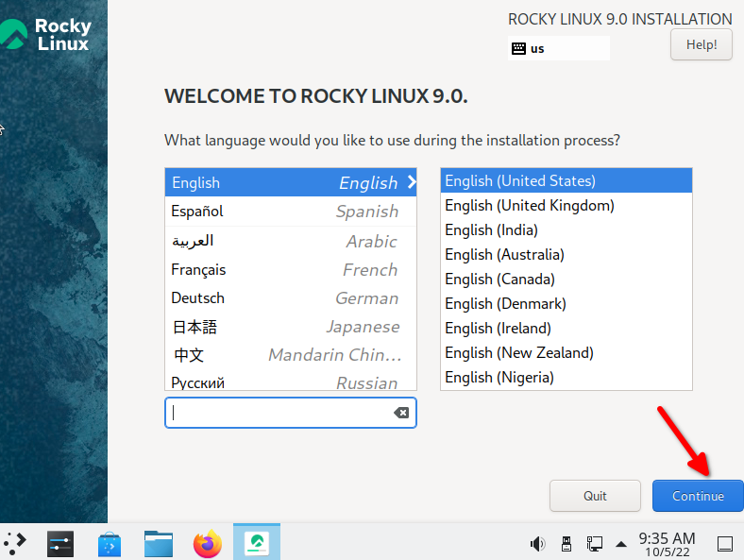Switch to Rocky Linux installer taskbar icon
This screenshot has height=560, width=744.
(x=257, y=543)
